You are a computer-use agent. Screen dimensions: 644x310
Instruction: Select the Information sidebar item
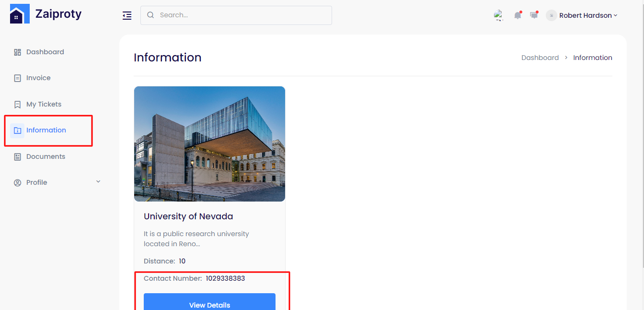coord(46,130)
